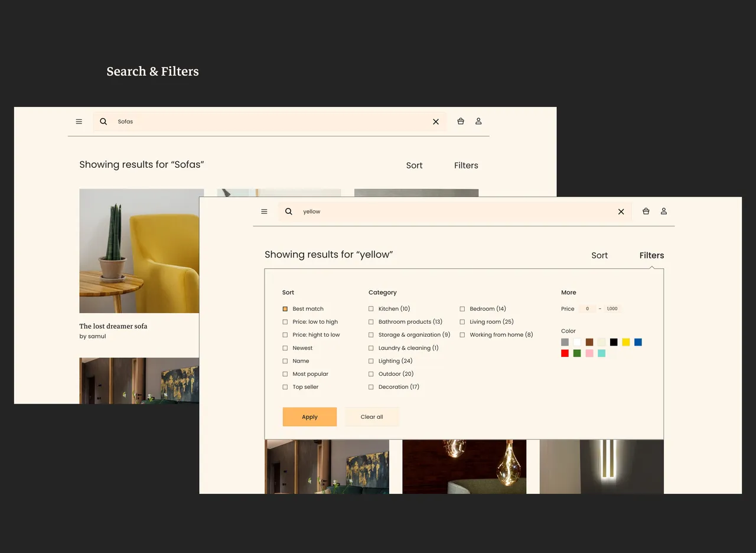
Task: Select the gray color swatch
Action: (x=565, y=342)
